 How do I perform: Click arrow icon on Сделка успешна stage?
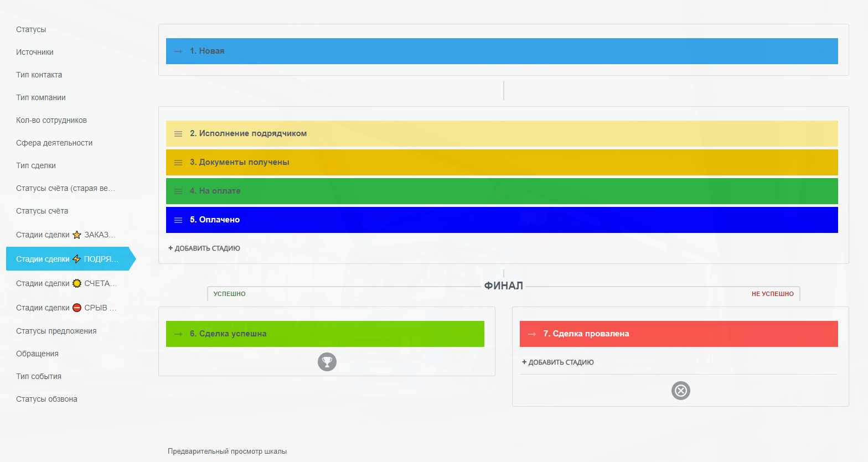coord(178,334)
